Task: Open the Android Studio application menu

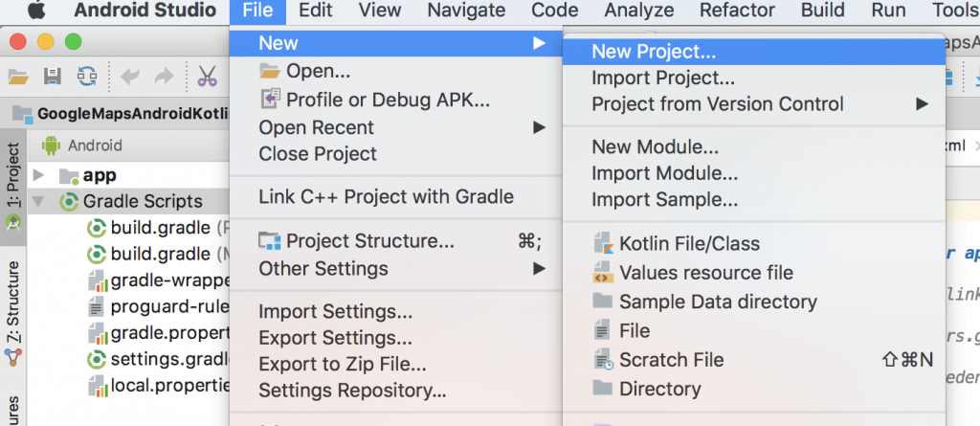Action: coord(145,11)
